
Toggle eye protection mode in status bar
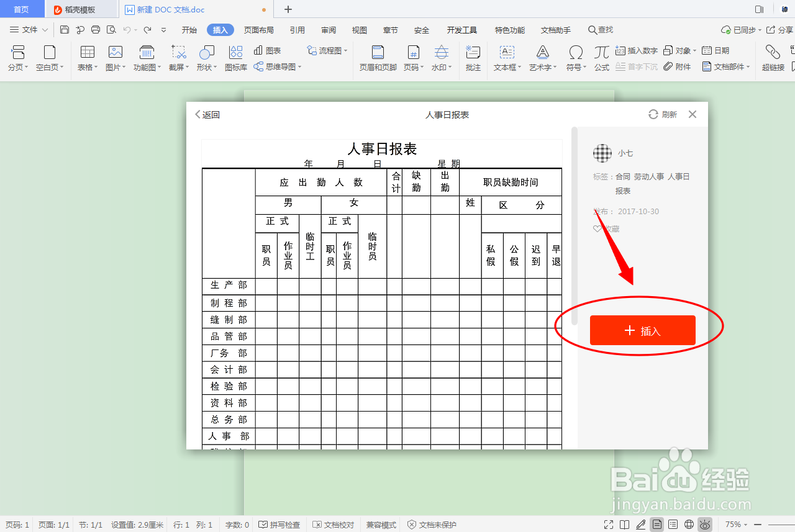(705, 525)
